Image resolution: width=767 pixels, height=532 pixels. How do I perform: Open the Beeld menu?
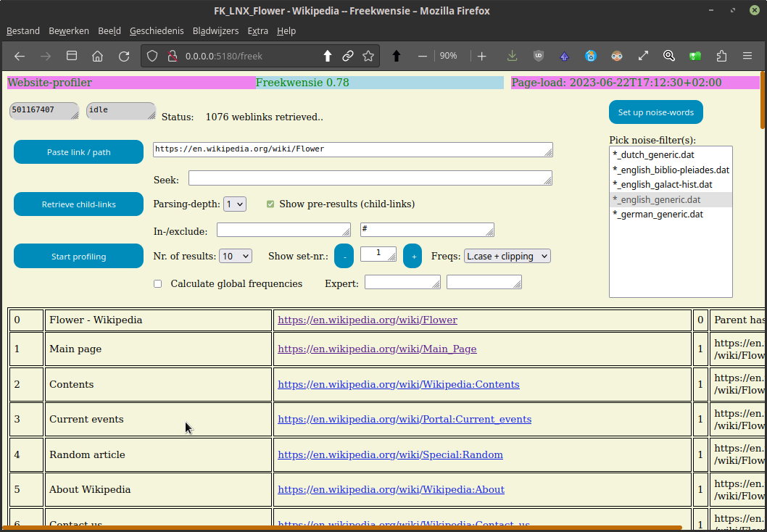(109, 31)
